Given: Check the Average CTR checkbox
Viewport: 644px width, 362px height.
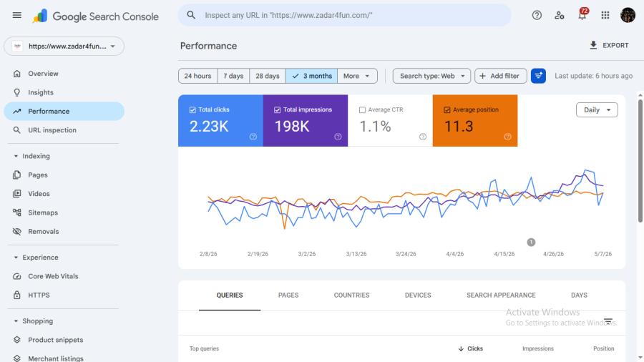Looking at the screenshot, I should tap(362, 110).
